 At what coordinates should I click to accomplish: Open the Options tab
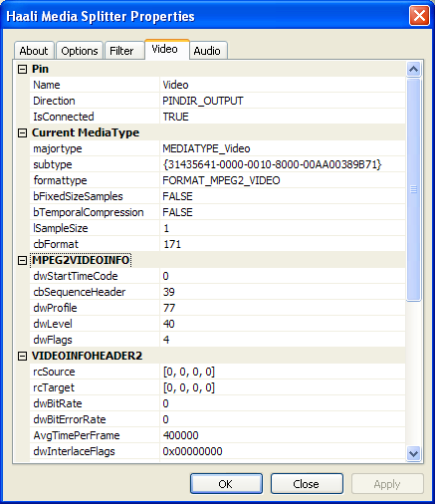(80, 51)
